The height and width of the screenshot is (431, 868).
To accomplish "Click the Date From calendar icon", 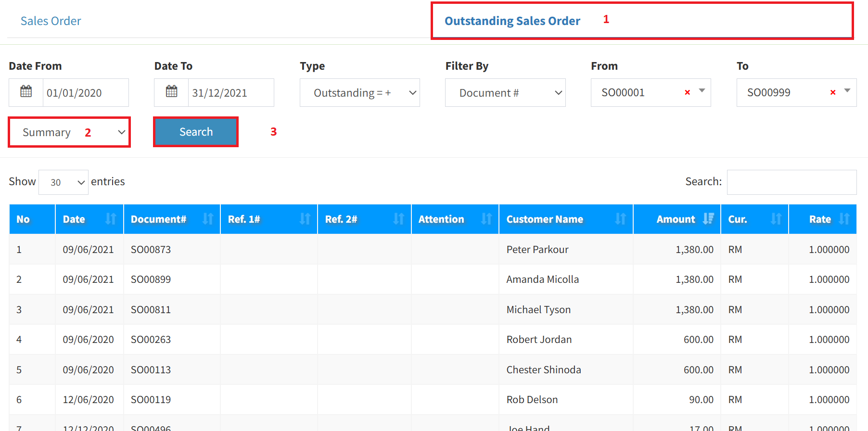I will (26, 92).
